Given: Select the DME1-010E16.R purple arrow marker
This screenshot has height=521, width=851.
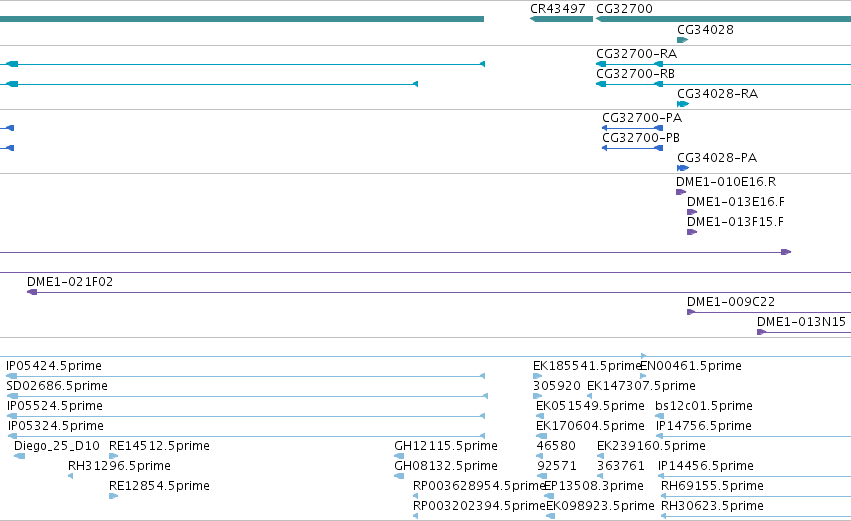Looking at the screenshot, I should [x=681, y=192].
